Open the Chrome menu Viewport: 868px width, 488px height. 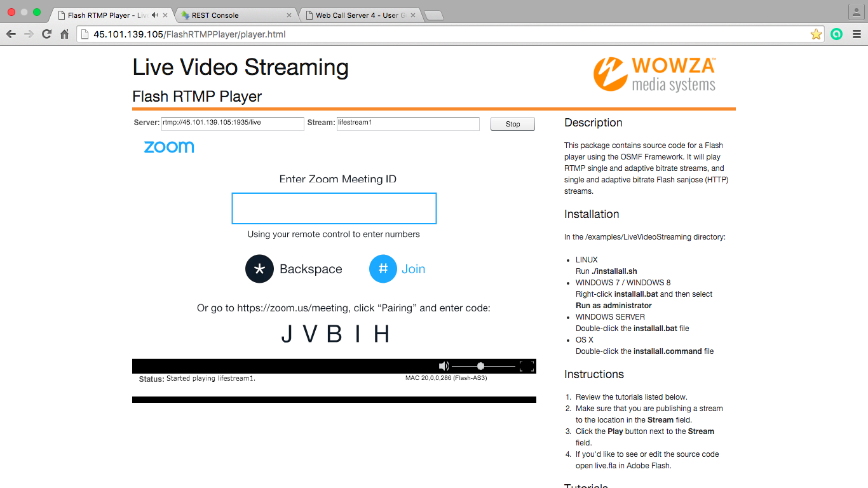click(x=857, y=34)
